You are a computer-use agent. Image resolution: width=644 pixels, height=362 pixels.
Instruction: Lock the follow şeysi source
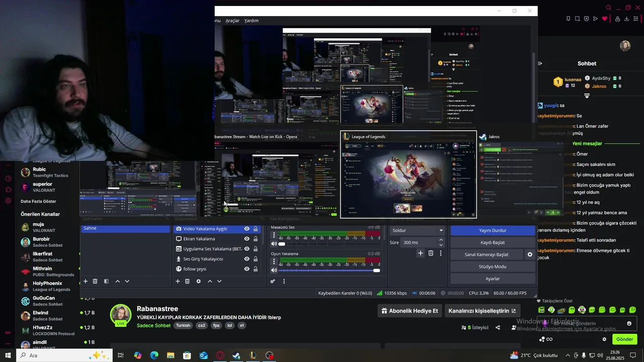pyautogui.click(x=256, y=269)
